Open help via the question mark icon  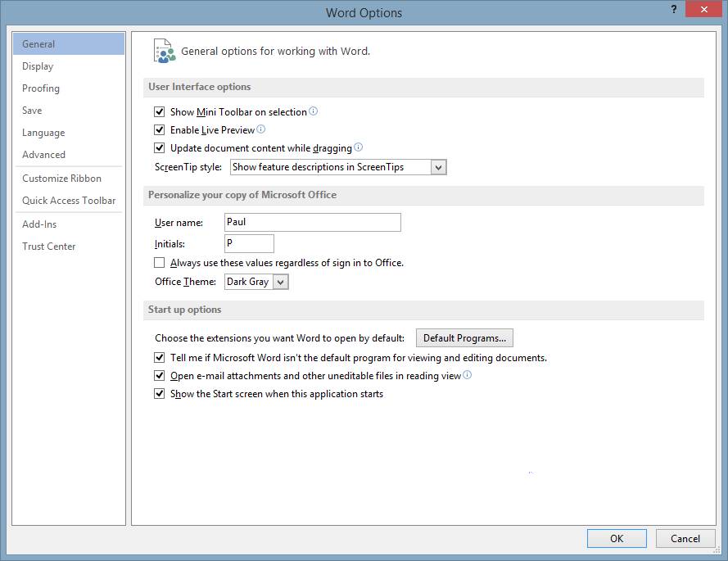673,9
